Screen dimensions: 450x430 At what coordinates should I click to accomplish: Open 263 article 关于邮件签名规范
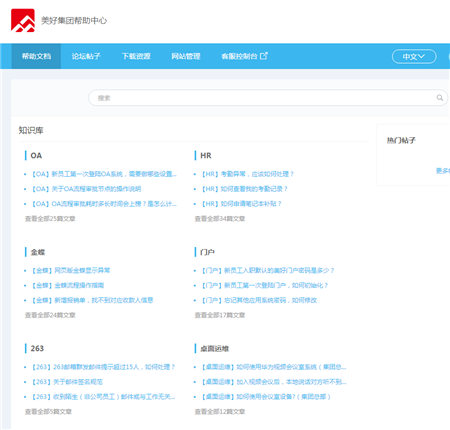[67, 382]
